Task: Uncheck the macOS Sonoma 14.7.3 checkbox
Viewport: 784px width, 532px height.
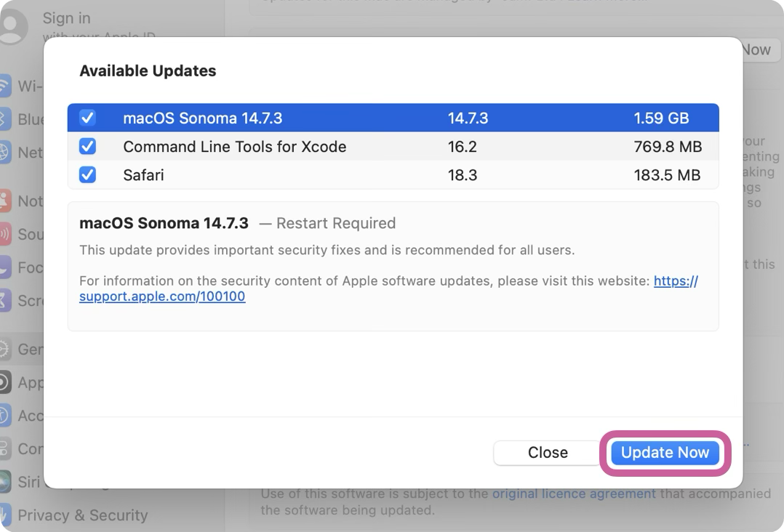Action: (x=87, y=118)
